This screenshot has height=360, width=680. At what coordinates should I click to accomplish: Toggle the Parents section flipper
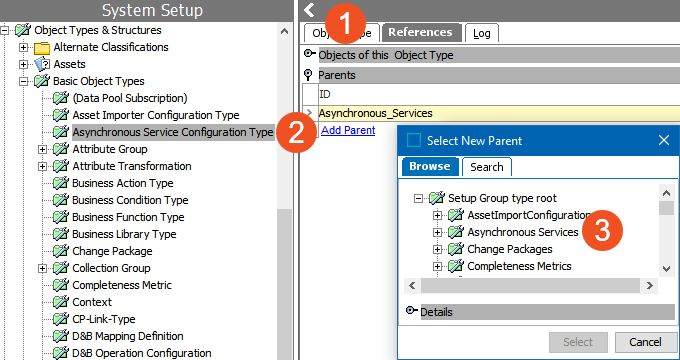[x=308, y=75]
